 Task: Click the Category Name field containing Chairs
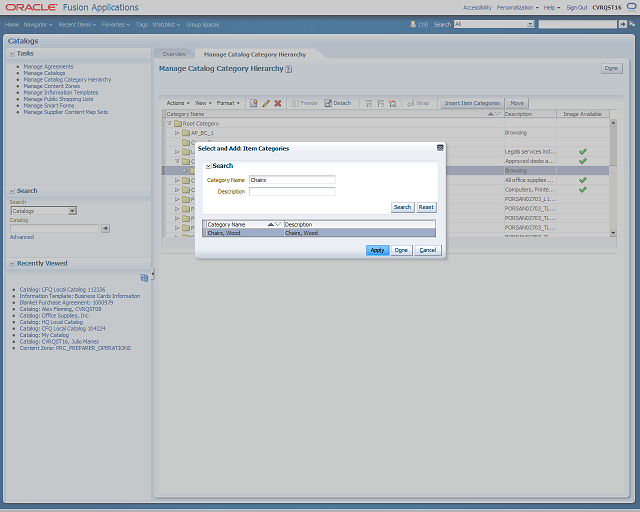tap(292, 180)
